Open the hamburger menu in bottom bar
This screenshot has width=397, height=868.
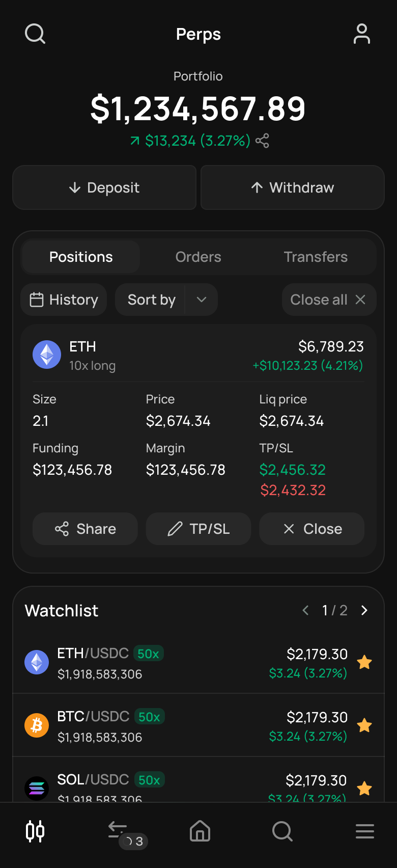[x=364, y=831]
